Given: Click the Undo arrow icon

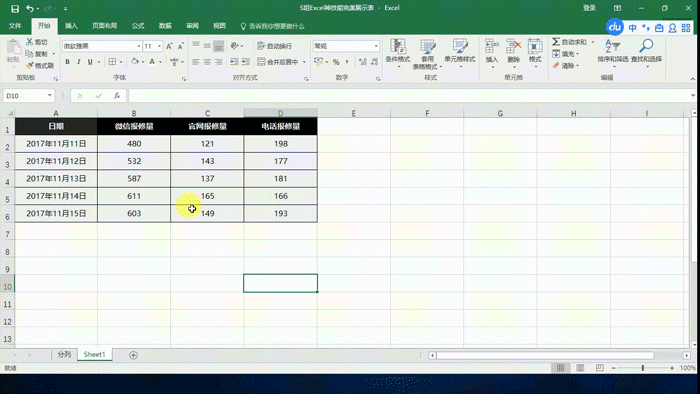Looking at the screenshot, I should [30, 8].
